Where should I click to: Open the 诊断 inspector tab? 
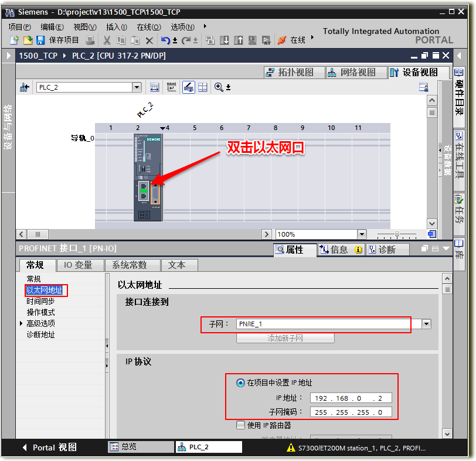(x=387, y=250)
